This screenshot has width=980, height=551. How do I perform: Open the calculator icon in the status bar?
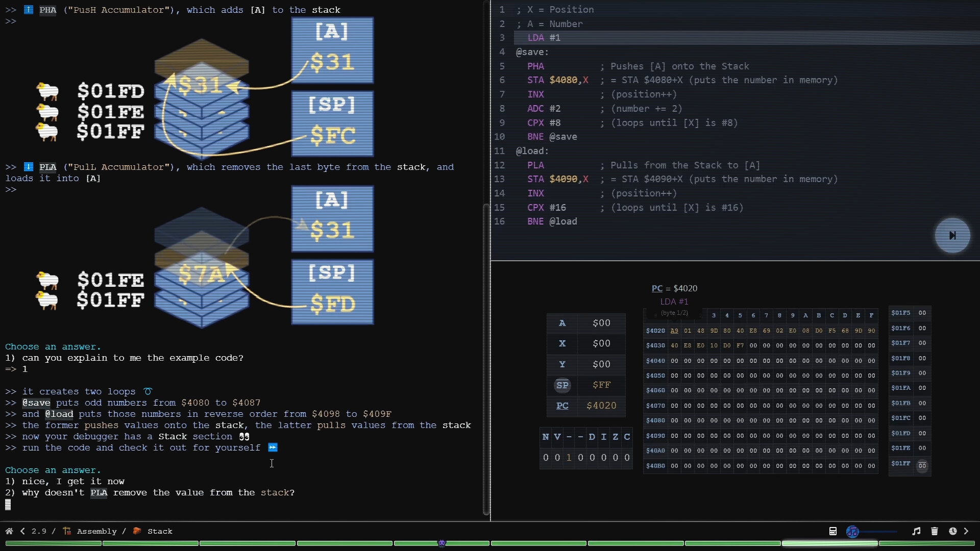[x=833, y=531]
